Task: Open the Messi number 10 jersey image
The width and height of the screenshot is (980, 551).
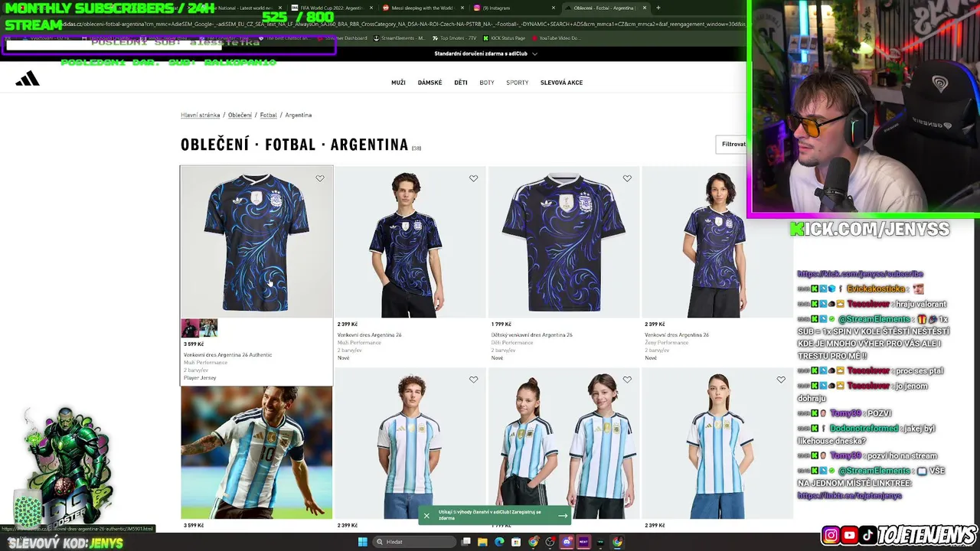Action: point(256,452)
